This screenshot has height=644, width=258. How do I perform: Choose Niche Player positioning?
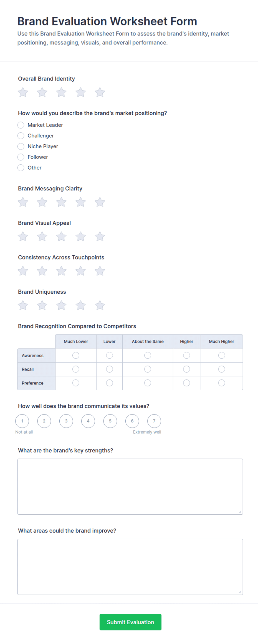click(21, 146)
